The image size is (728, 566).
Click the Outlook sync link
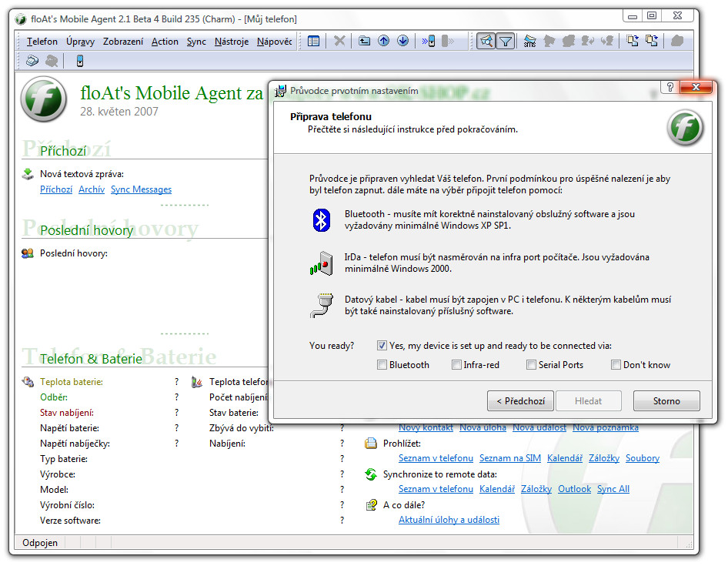pyautogui.click(x=574, y=489)
